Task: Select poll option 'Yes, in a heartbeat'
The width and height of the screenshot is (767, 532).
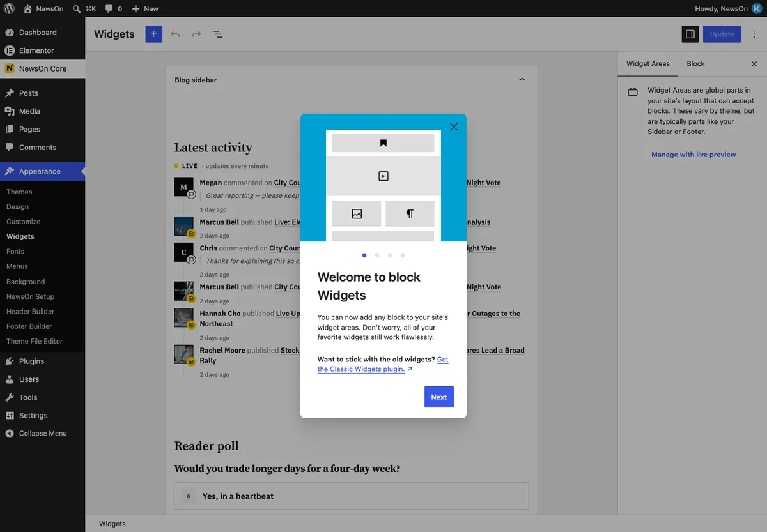Action: point(352,496)
